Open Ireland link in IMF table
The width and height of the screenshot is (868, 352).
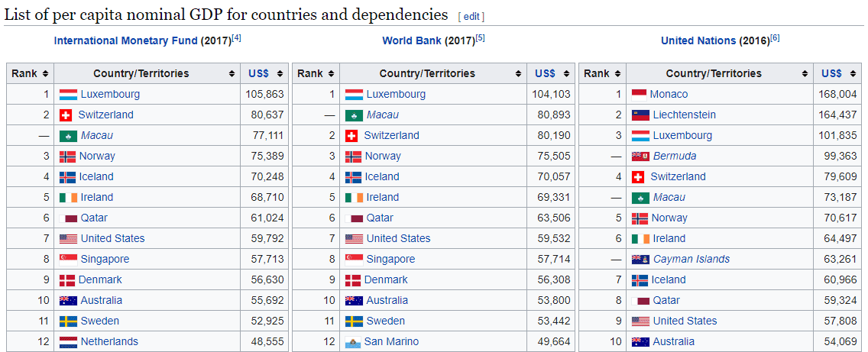(x=97, y=198)
